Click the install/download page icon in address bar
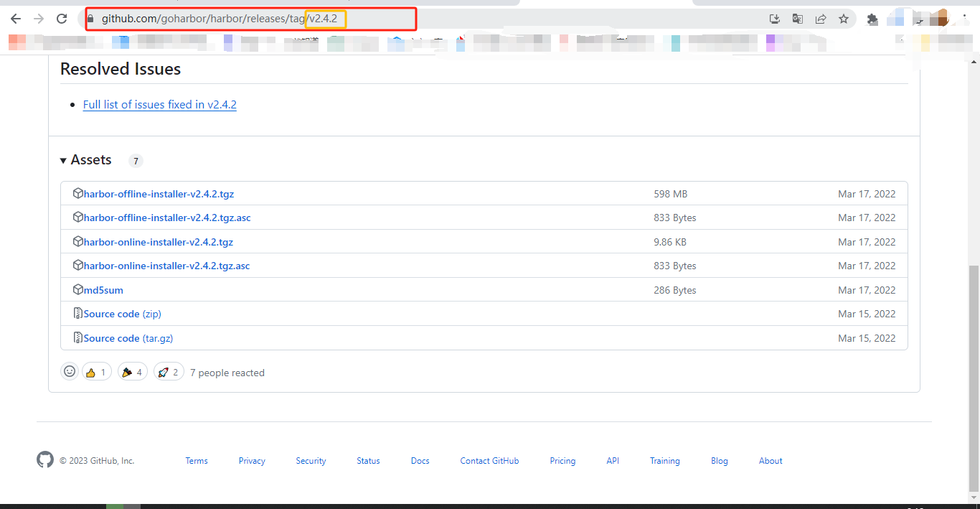 [775, 19]
